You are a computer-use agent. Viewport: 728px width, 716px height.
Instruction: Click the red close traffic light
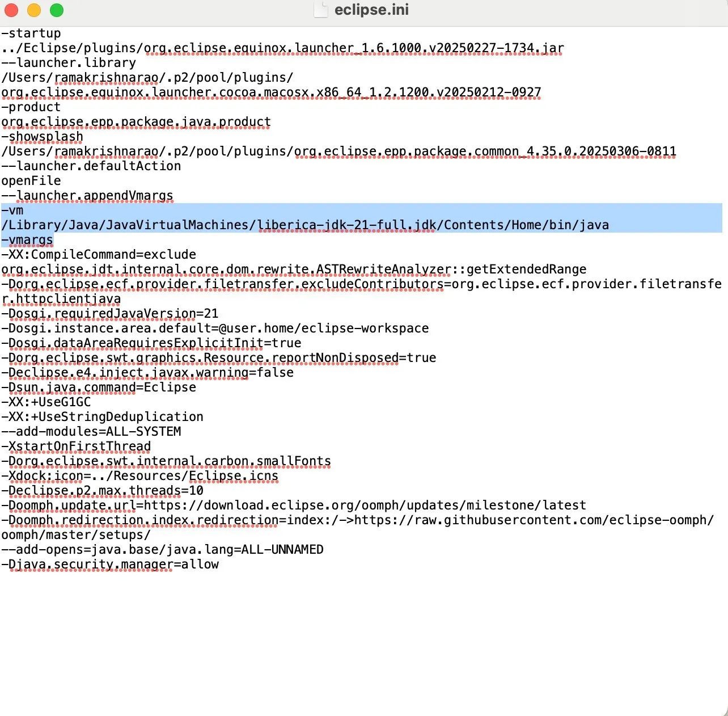click(x=11, y=10)
